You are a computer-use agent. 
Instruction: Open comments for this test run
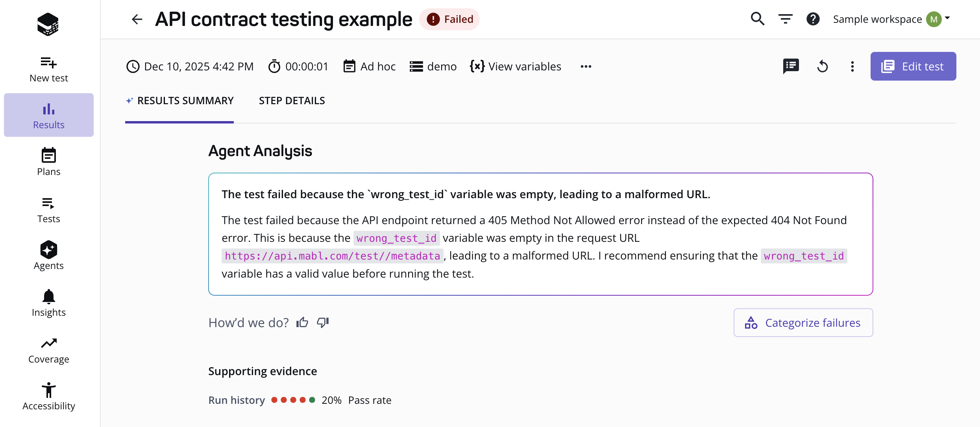point(791,66)
